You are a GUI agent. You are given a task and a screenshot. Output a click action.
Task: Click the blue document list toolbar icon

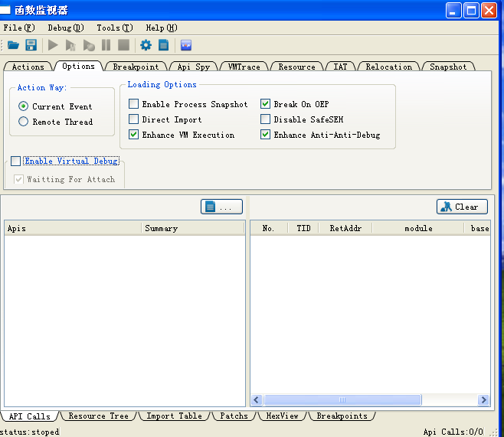164,45
